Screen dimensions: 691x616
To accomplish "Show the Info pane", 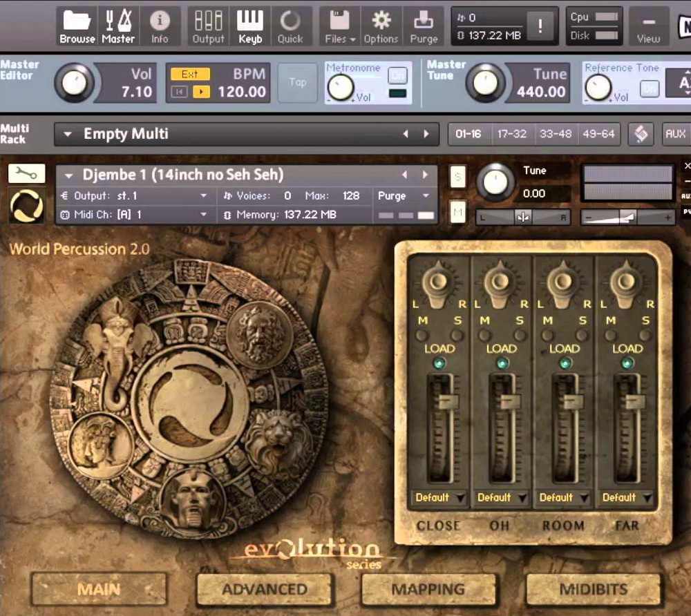I will pyautogui.click(x=160, y=26).
